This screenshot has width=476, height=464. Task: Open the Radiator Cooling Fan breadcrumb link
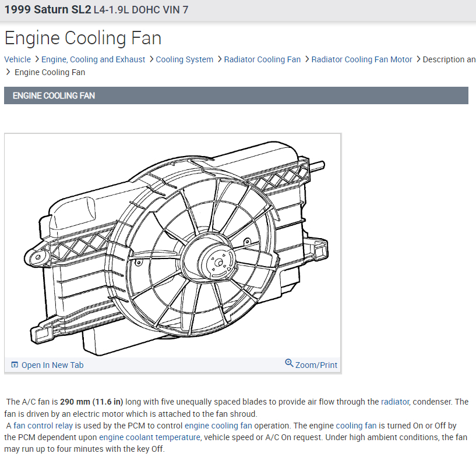click(262, 59)
